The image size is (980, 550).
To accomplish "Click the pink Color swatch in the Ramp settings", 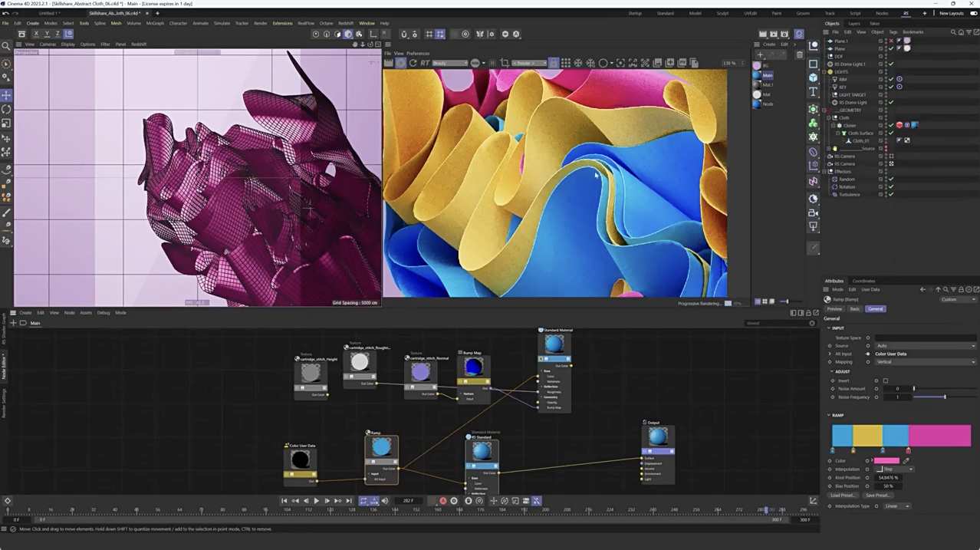I will coord(886,460).
